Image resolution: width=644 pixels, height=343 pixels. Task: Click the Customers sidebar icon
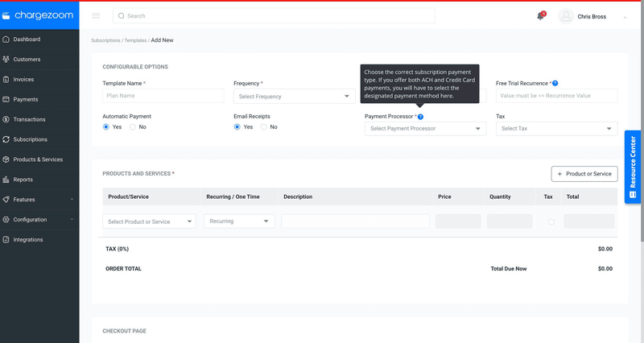tap(6, 59)
